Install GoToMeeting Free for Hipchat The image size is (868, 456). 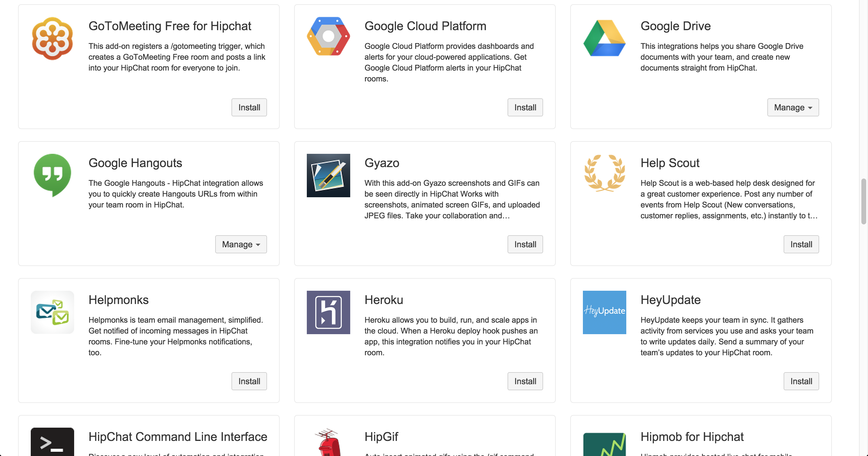tap(249, 108)
